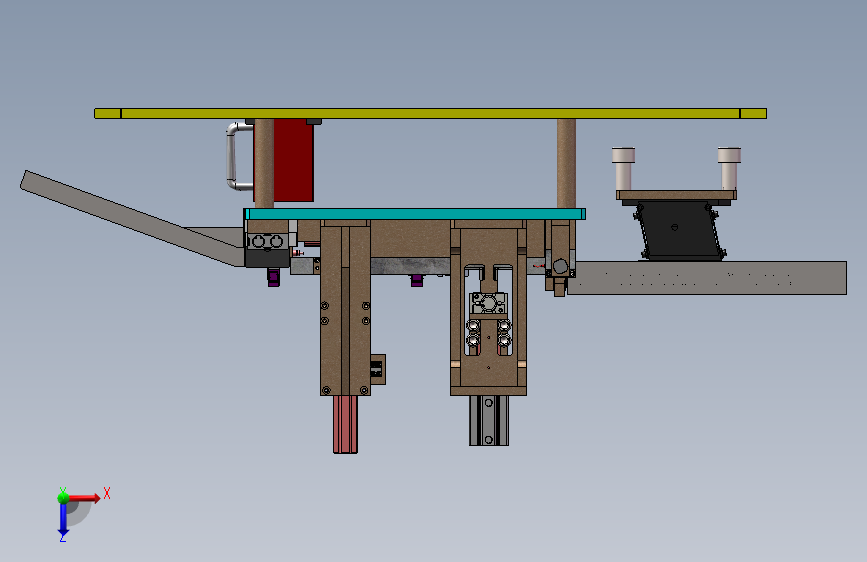
Task: Select the long gray base beam on right
Action: 707,278
